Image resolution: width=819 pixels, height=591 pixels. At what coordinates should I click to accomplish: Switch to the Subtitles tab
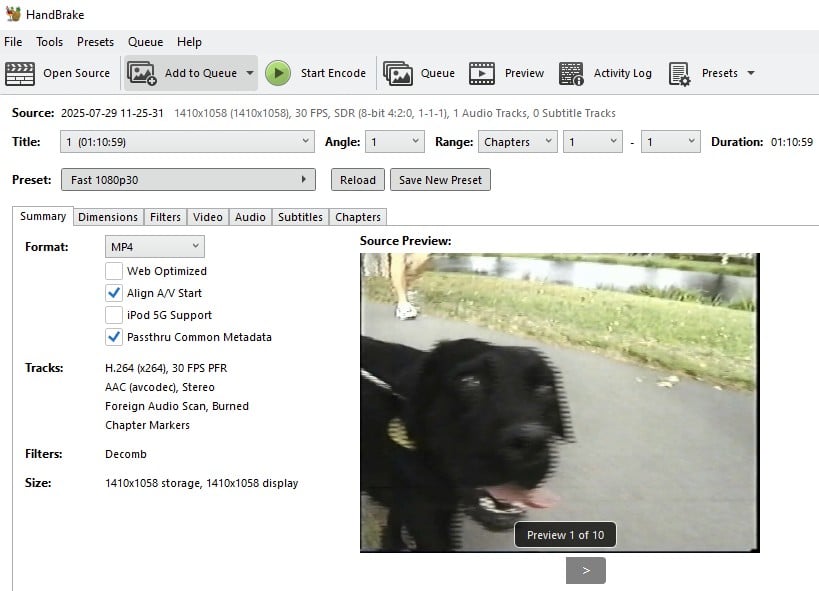coord(300,217)
